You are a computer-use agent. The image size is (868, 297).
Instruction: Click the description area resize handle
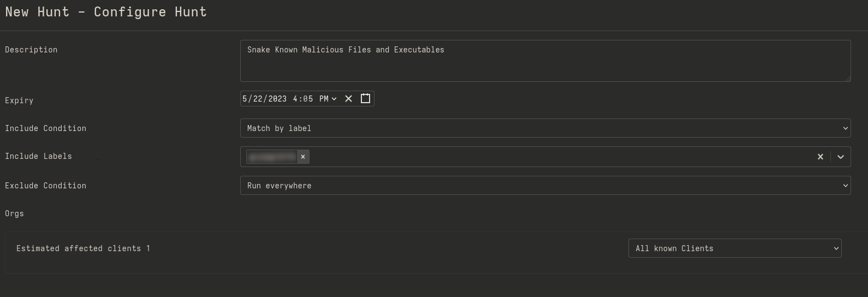coord(847,78)
